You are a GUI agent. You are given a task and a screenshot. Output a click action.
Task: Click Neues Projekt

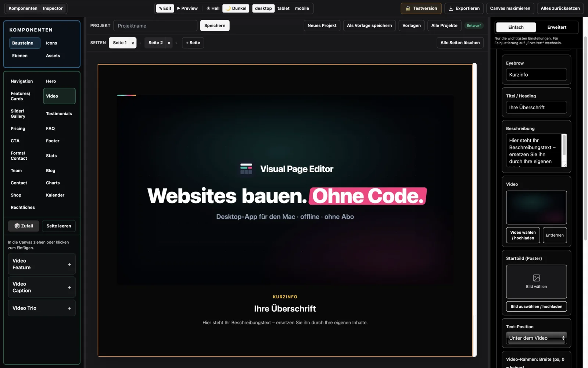point(322,25)
